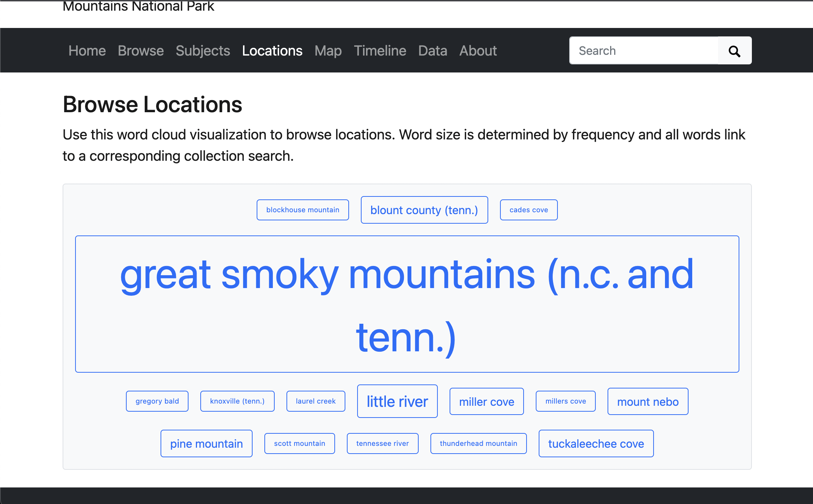Go to the Timeline page

pos(380,51)
